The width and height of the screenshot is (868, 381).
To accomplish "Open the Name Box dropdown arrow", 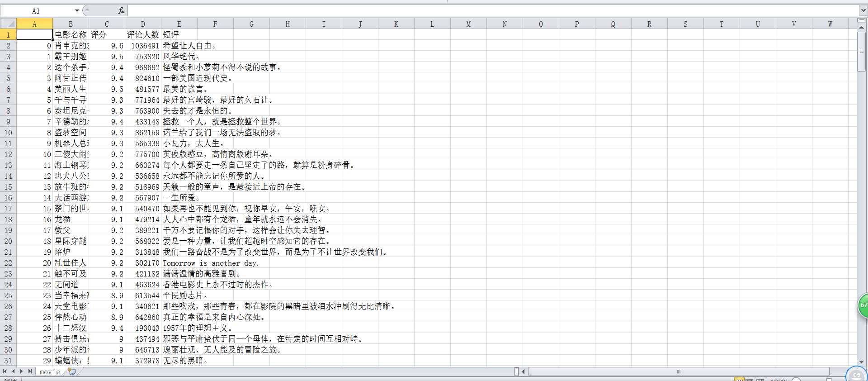I will pyautogui.click(x=77, y=10).
